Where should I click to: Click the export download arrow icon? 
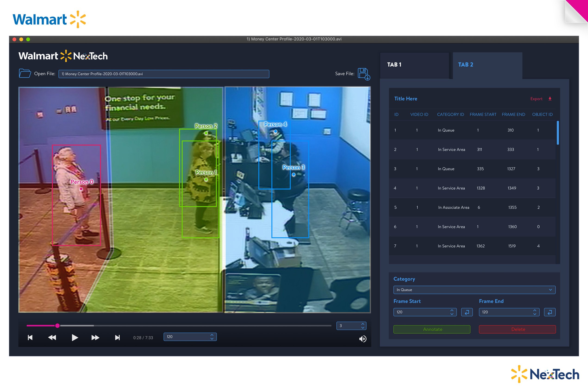pos(550,99)
